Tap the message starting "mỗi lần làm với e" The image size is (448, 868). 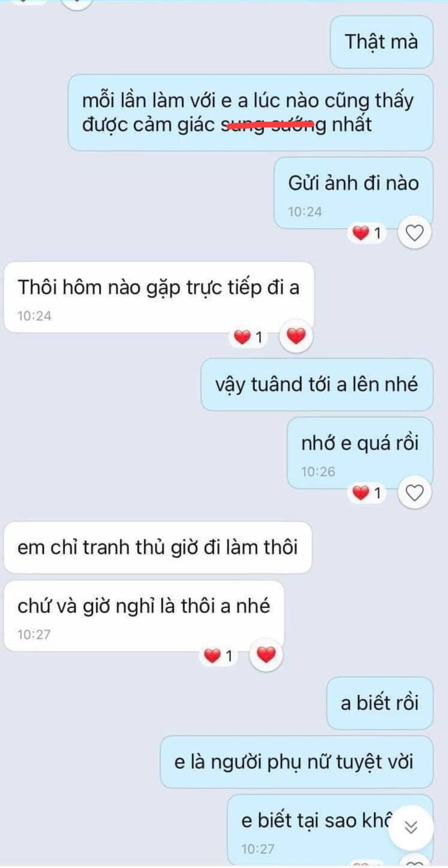coord(250,113)
